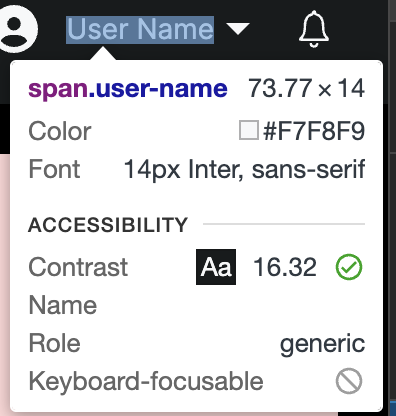Click the Keyboard-focusable row label

coord(146,381)
